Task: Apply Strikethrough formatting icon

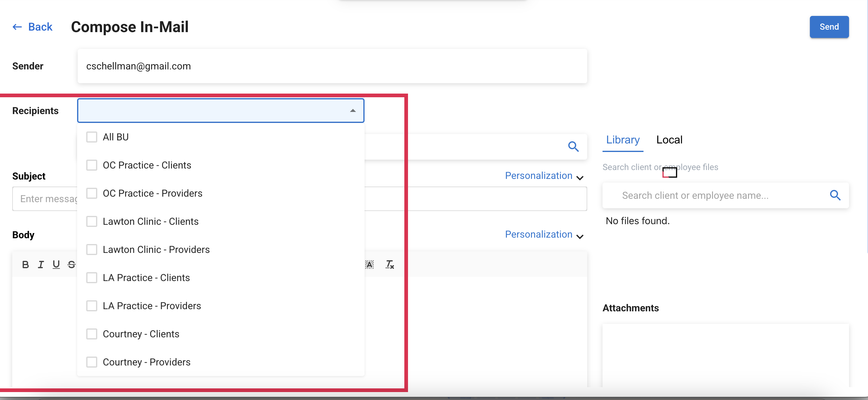Action: [72, 265]
